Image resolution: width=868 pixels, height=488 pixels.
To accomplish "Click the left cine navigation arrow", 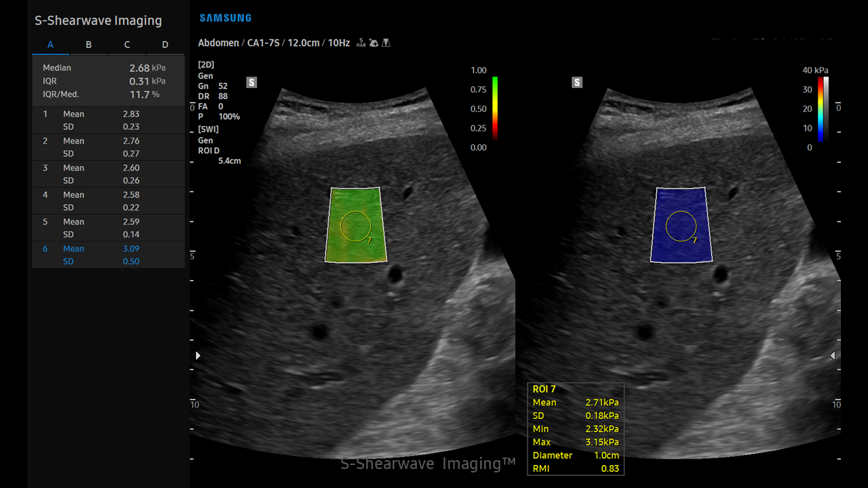I will [x=197, y=355].
